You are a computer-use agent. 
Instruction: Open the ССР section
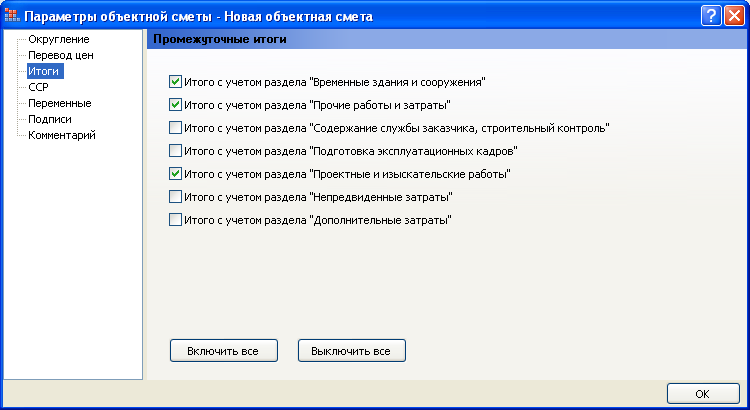pos(38,87)
